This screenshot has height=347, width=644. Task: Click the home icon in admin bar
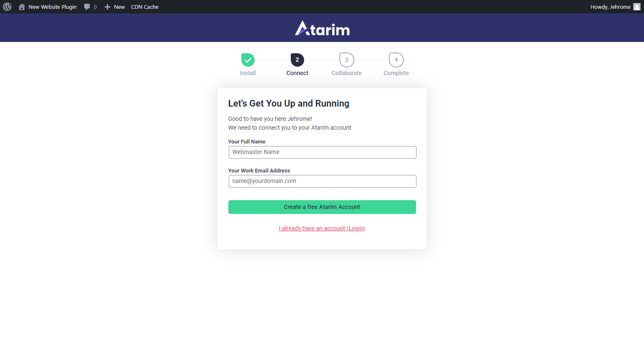click(22, 7)
